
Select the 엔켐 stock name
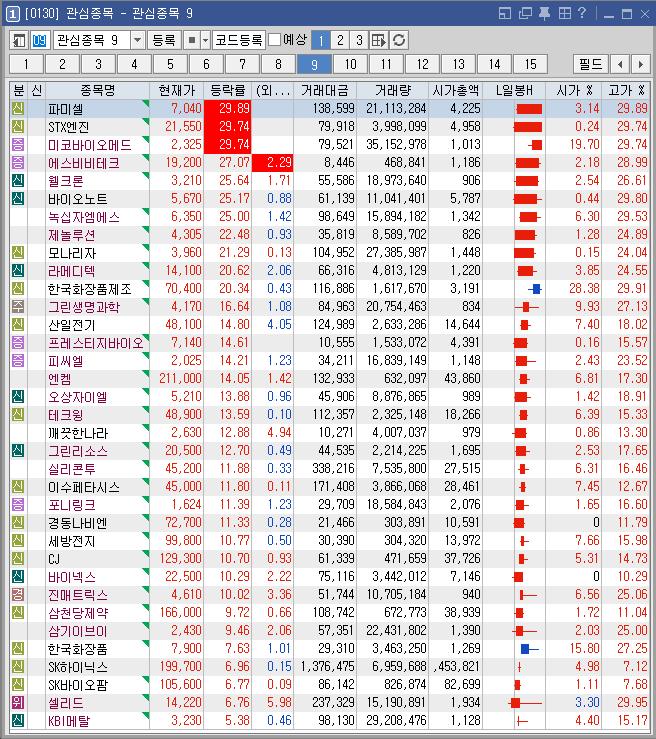(60, 379)
